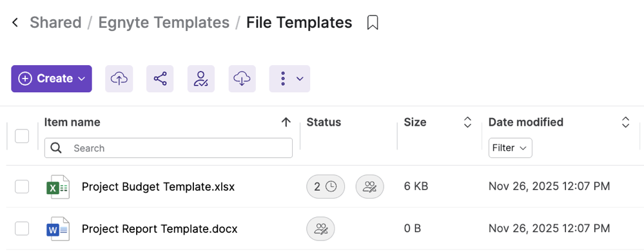
Task: Click date of Project Budget Template row
Action: click(x=549, y=187)
